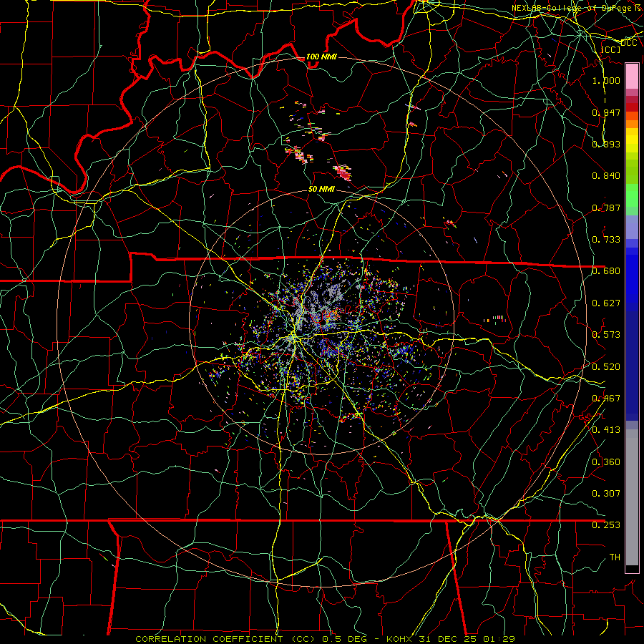644x644 pixels.
Task: Click the 01:29 timestamp in the caption
Action: click(497, 639)
